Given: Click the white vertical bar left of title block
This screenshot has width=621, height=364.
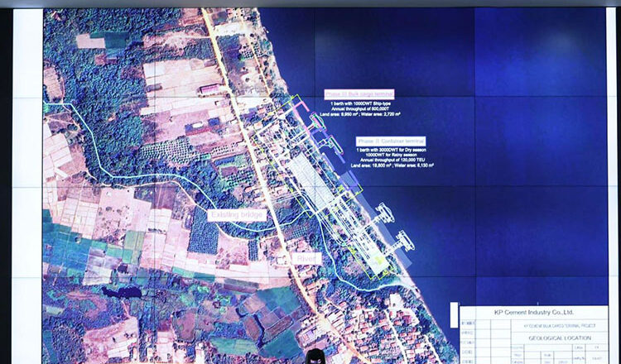Looking at the screenshot, I should tap(454, 316).
